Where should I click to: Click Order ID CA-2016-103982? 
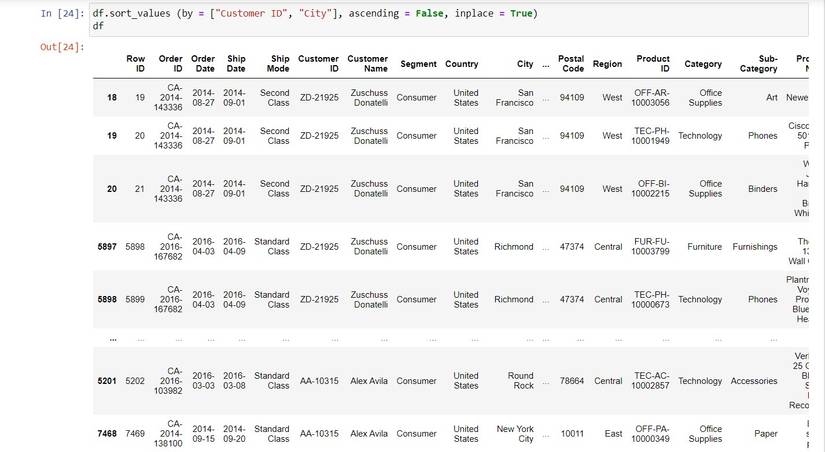[x=168, y=381]
